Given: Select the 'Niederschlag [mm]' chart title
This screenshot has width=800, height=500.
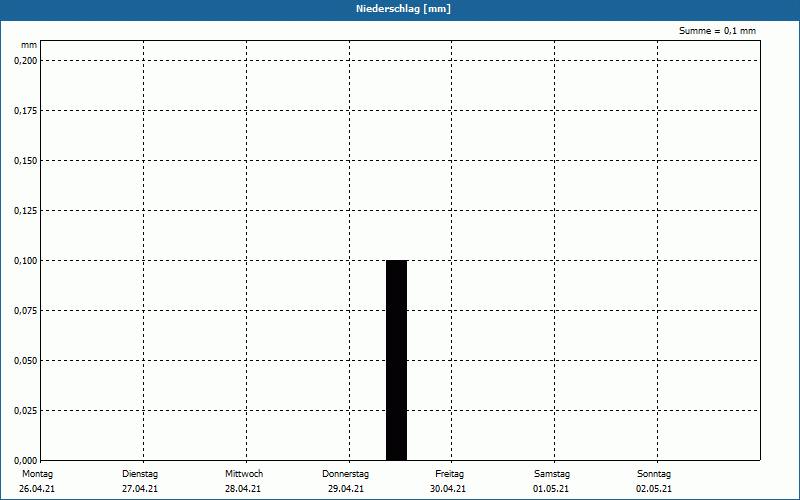Looking at the screenshot, I should pyautogui.click(x=404, y=9).
